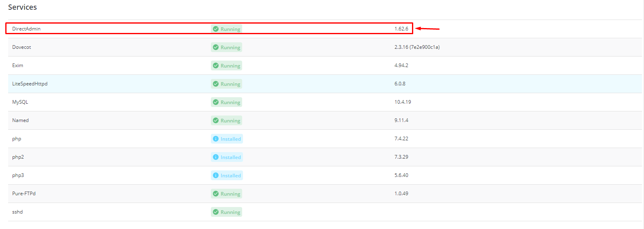This screenshot has width=644, height=229.
Task: Click the Running label for MySQL
Action: coord(230,103)
